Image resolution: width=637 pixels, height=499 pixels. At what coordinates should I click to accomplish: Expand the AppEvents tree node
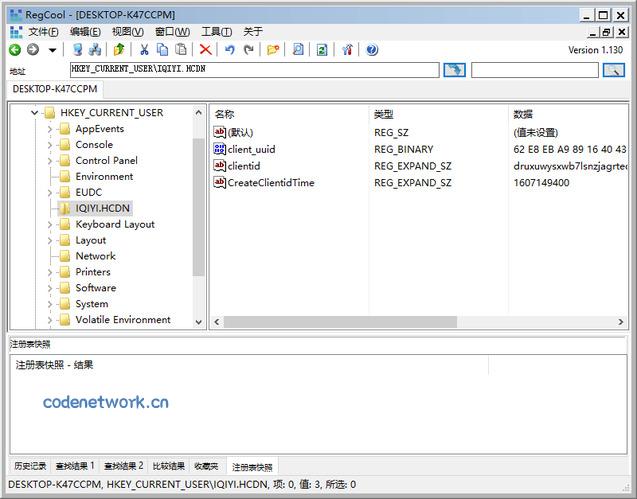point(50,129)
